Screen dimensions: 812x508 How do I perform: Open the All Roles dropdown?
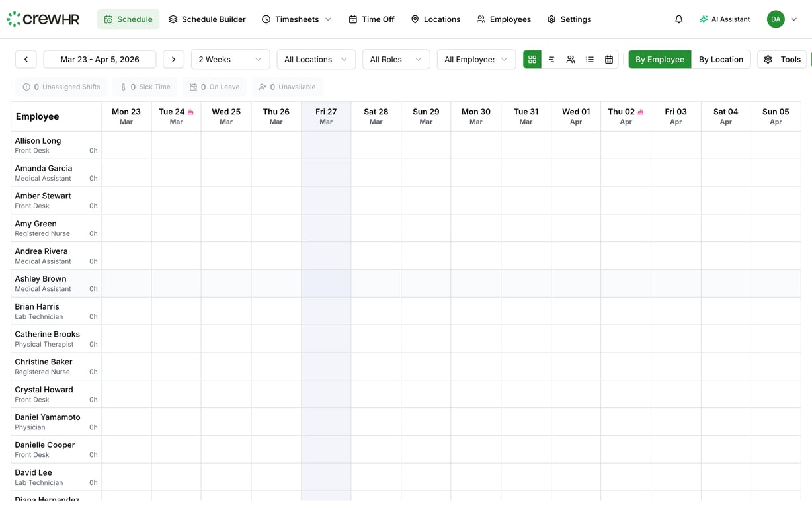click(x=395, y=59)
